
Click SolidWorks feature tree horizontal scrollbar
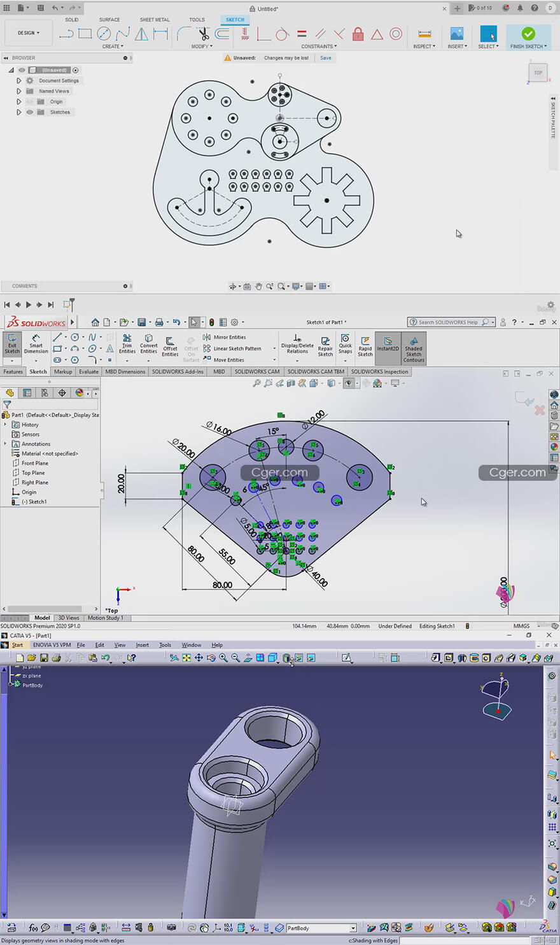[x=45, y=609]
